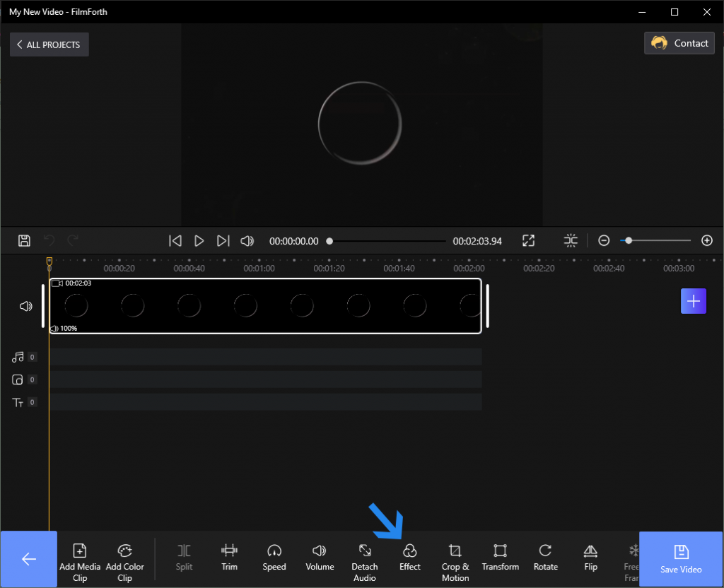Click the 100% clip volume indicator
The height and width of the screenshot is (588, 724).
64,328
